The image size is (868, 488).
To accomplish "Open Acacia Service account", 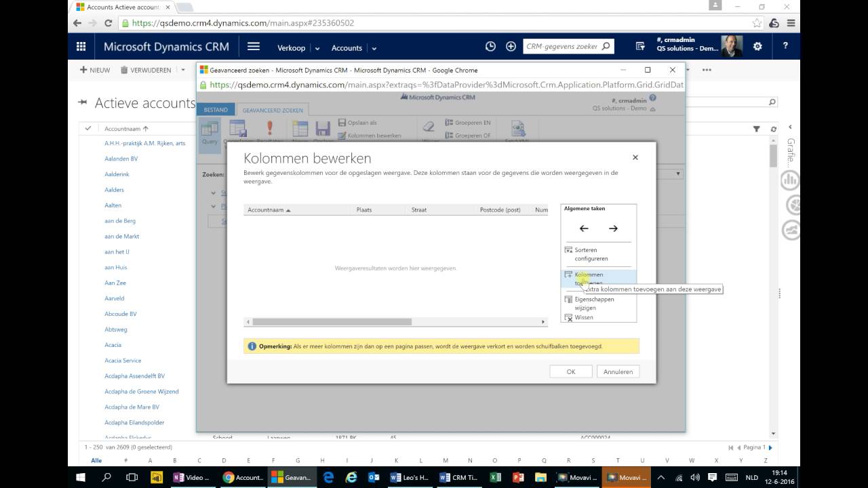I will point(123,361).
